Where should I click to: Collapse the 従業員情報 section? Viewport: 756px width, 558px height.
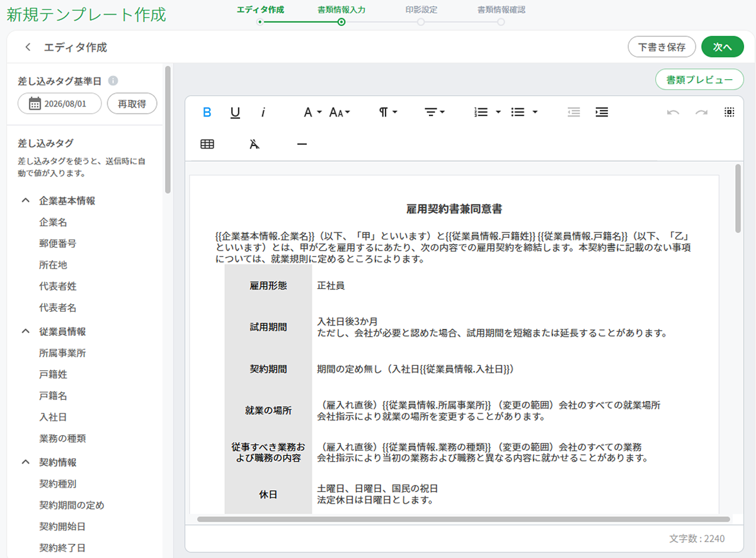click(x=26, y=331)
